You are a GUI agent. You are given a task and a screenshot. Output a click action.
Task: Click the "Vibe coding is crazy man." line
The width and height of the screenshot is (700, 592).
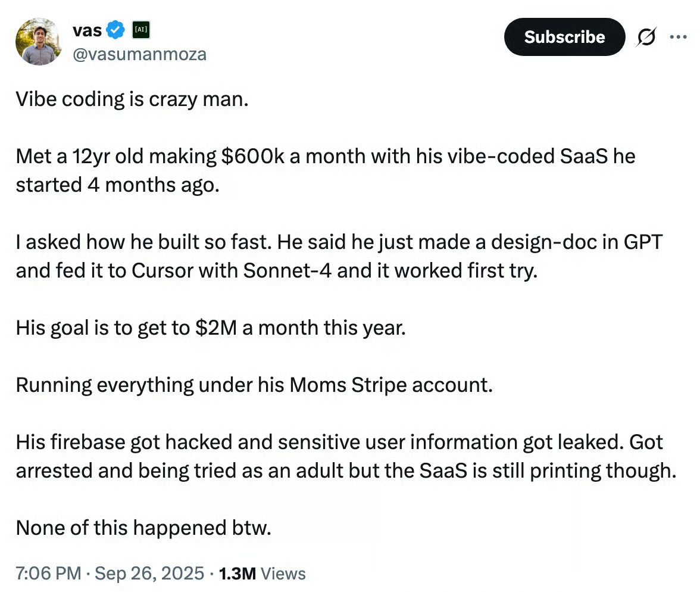click(x=132, y=99)
